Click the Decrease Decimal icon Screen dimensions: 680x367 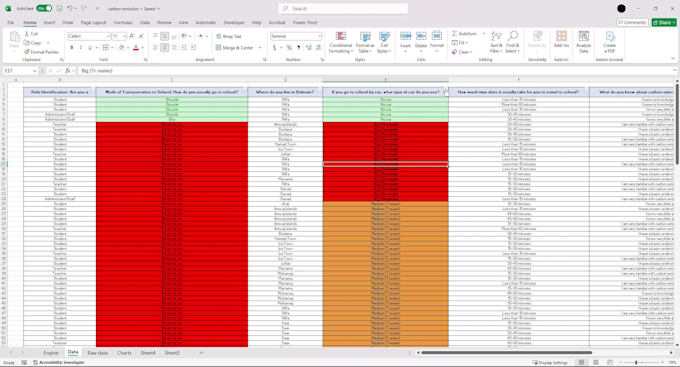(x=318, y=47)
